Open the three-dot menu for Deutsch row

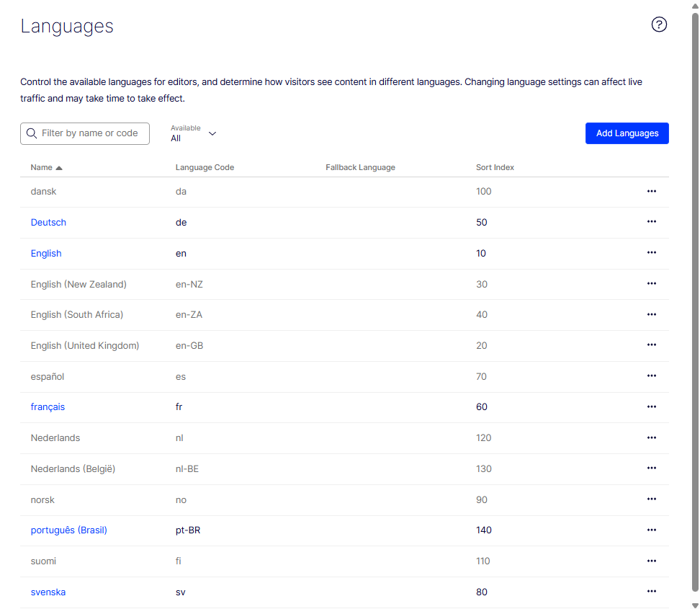[651, 221]
